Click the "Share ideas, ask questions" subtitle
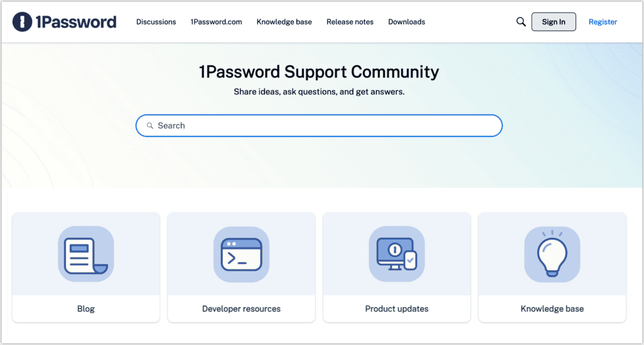This screenshot has width=644, height=345. [319, 92]
